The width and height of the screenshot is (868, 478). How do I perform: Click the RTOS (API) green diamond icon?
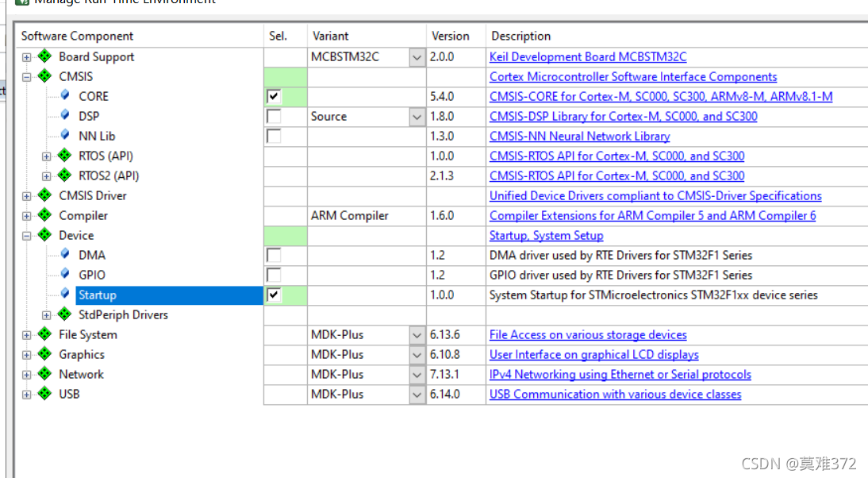pos(65,155)
